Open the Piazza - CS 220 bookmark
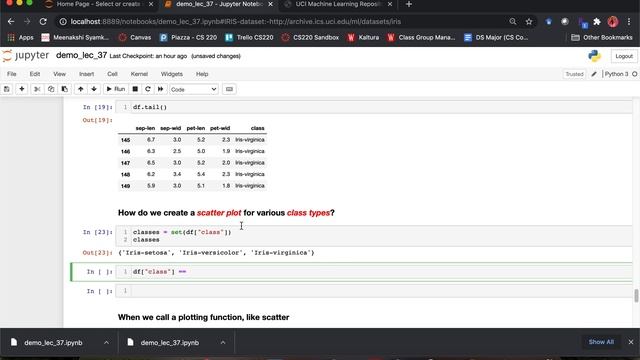This screenshot has height=360, width=640. click(188, 38)
